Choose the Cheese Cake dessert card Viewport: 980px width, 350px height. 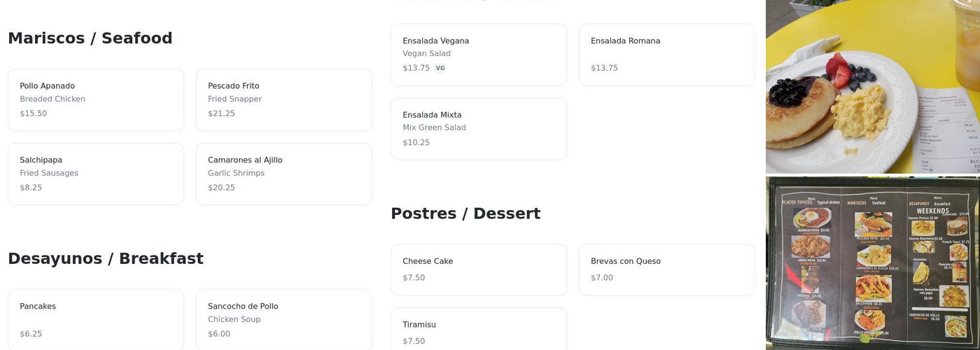(x=478, y=269)
